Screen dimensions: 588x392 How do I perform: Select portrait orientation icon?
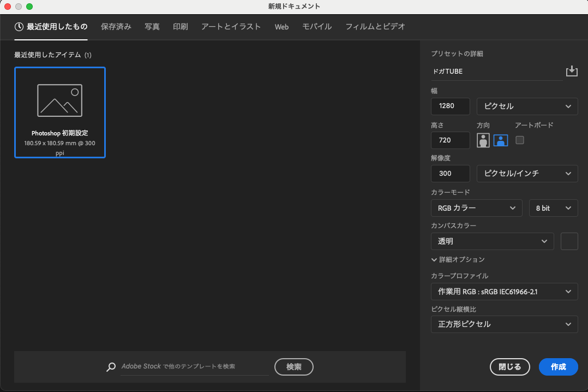(483, 140)
